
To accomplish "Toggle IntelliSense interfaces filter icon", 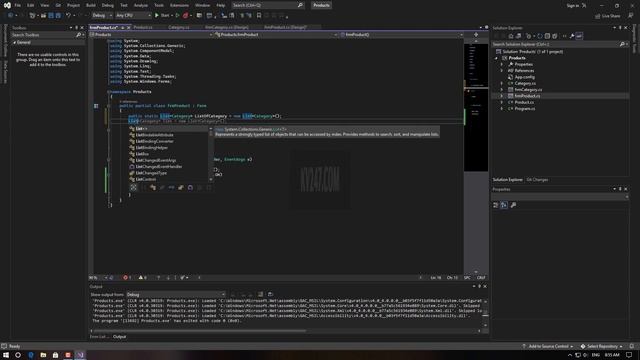I will pos(171,187).
